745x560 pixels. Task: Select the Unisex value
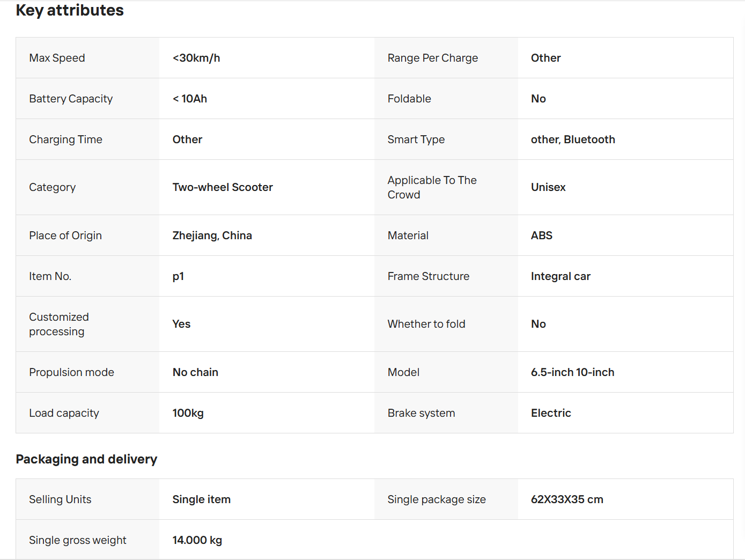click(x=548, y=187)
